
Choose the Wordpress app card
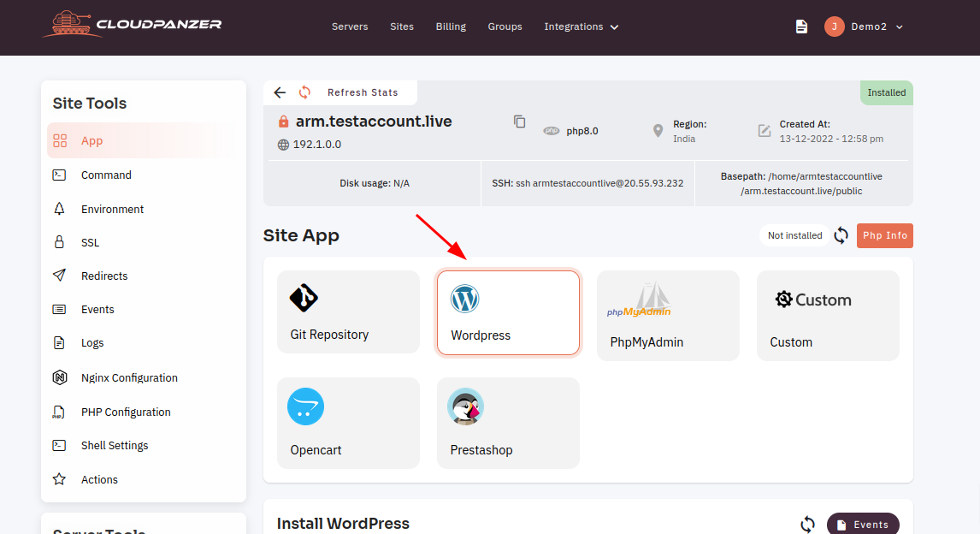508,312
